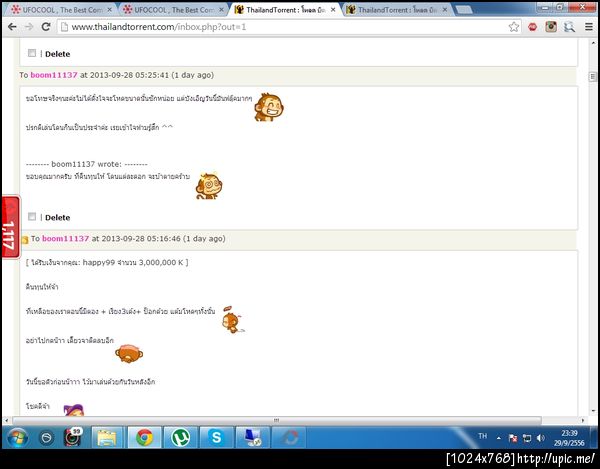
Task: Close the second UFOCOOL tab
Action: coord(221,10)
